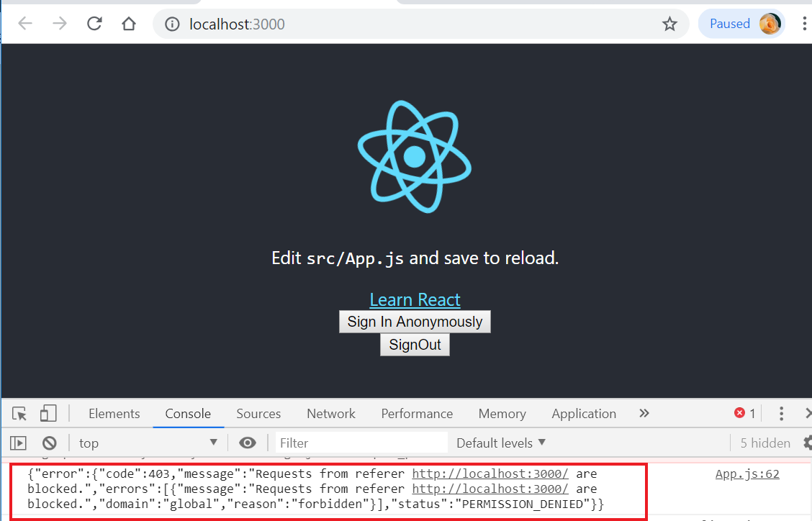This screenshot has height=521, width=812.
Task: Click the Chrome profile avatar picture
Action: (x=770, y=23)
